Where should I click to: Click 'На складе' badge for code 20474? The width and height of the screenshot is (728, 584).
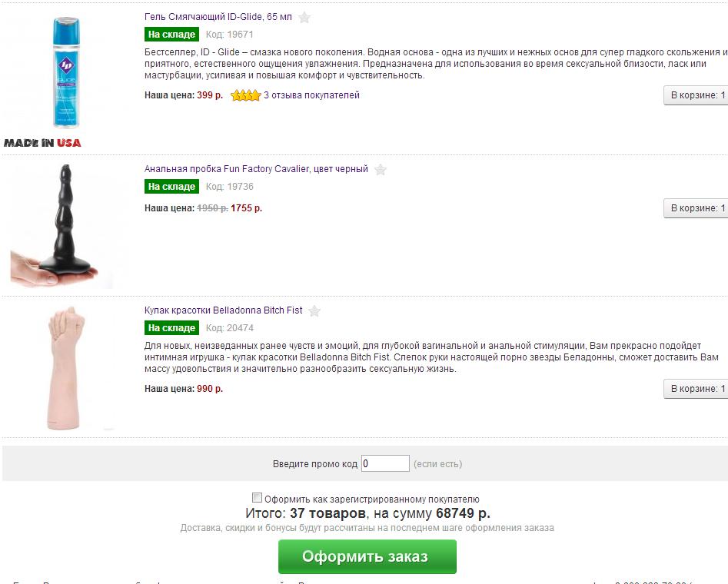point(171,328)
